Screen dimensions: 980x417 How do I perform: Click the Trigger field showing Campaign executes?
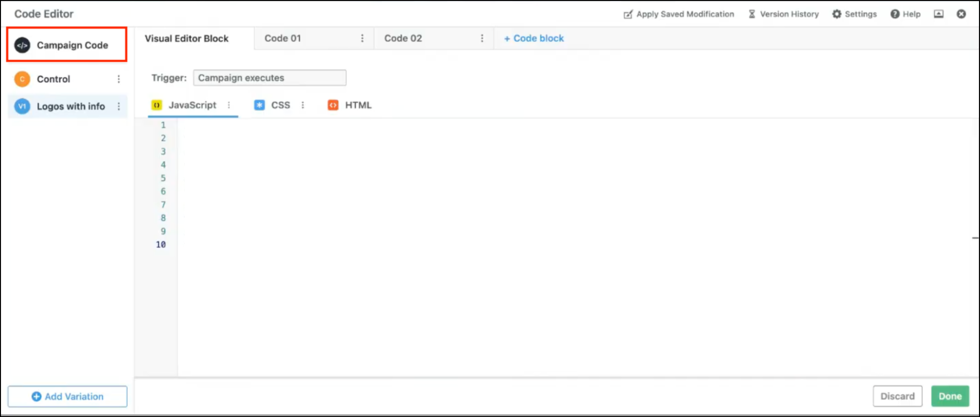tap(270, 78)
